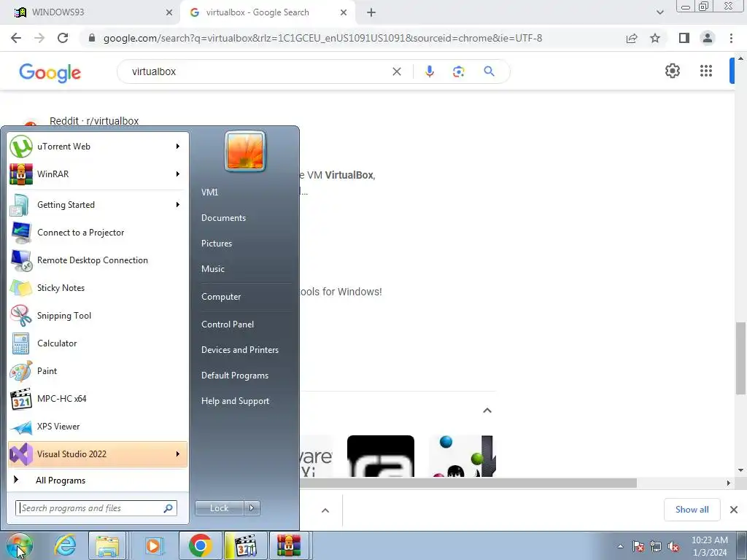Expand WinRAR jump list arrow
Image resolution: width=747 pixels, height=560 pixels.
click(x=178, y=174)
